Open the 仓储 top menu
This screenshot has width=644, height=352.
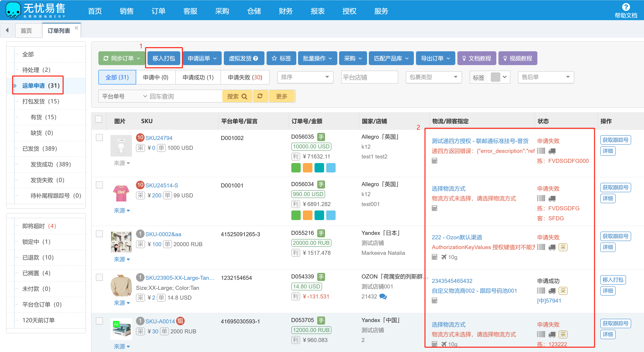254,11
